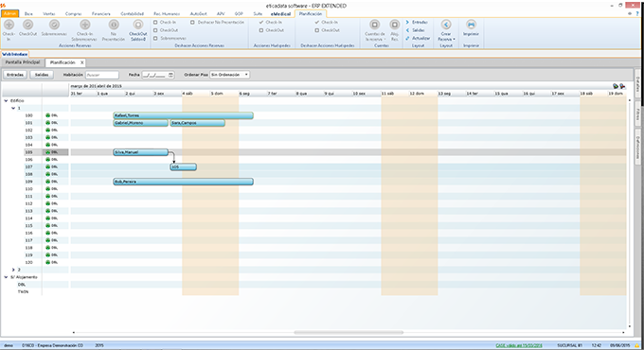Screen dimensions: 644x350
Task: Toggle CheckOut under Acciones Huéspedes
Action: 261,30
